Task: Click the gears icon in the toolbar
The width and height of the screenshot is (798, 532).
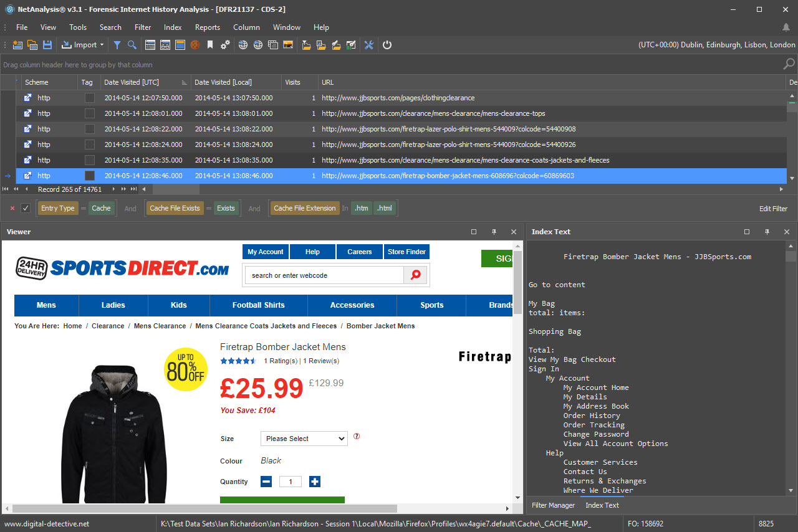Action: coord(226,45)
